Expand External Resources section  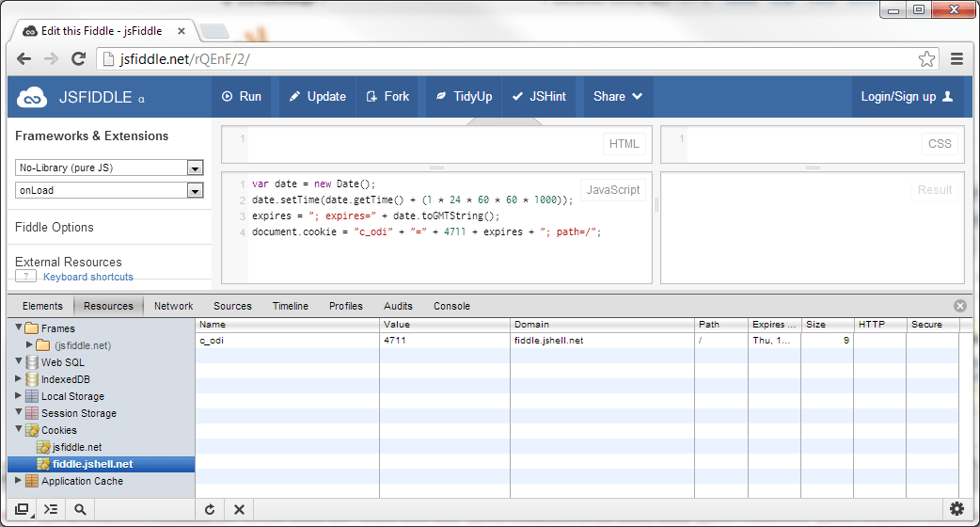click(69, 262)
